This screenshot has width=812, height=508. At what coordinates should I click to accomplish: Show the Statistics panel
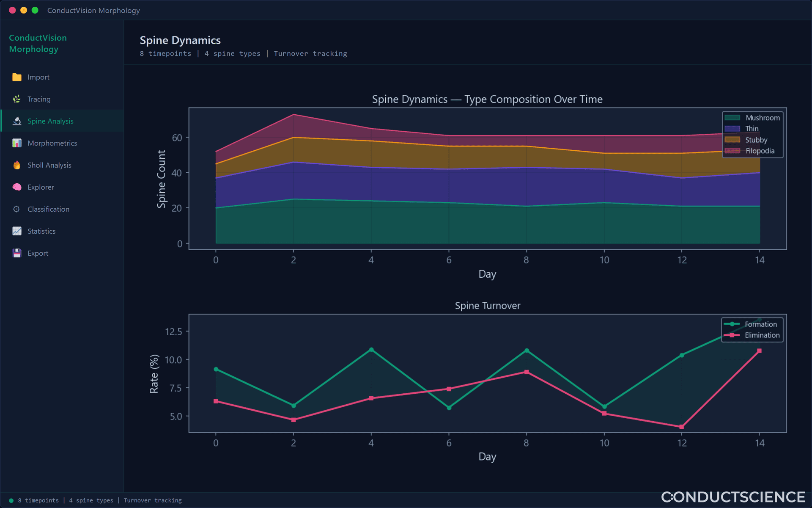pos(62,231)
